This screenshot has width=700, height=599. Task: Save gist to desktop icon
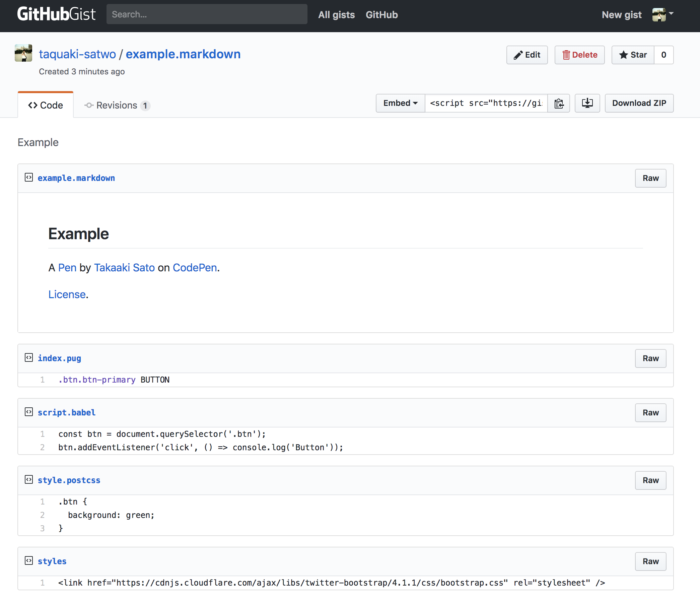tap(587, 103)
